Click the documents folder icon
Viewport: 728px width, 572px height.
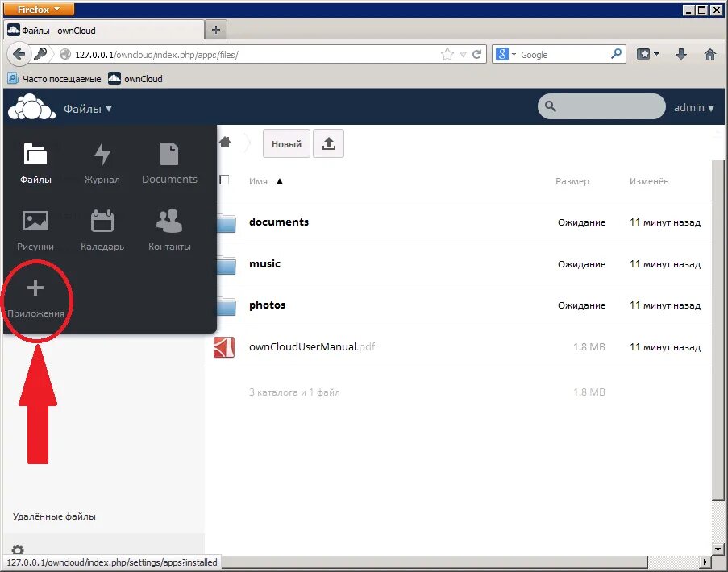pos(227,222)
